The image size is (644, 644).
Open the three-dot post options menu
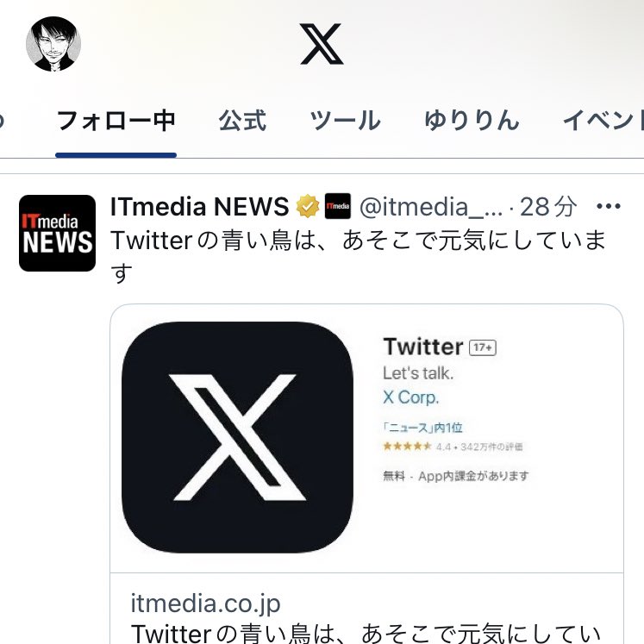click(609, 206)
